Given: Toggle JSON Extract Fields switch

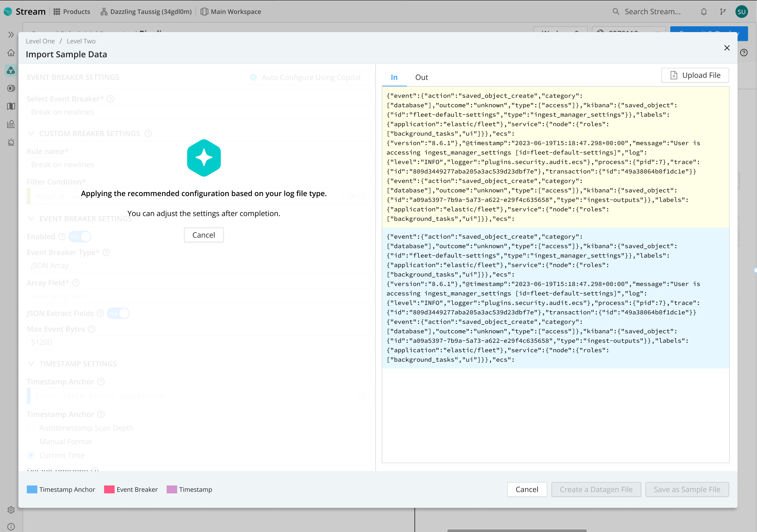Looking at the screenshot, I should pyautogui.click(x=118, y=313).
